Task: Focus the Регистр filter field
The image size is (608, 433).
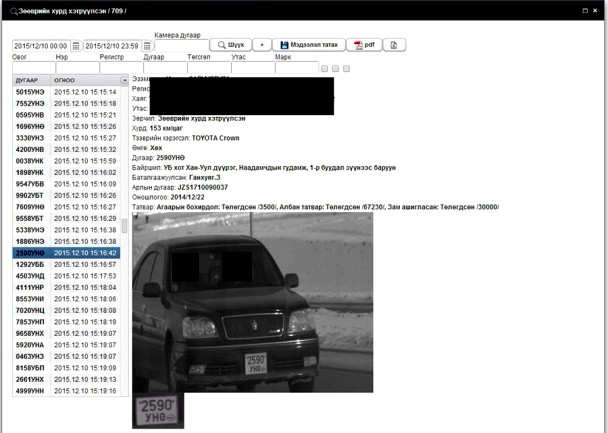Action: point(121,67)
